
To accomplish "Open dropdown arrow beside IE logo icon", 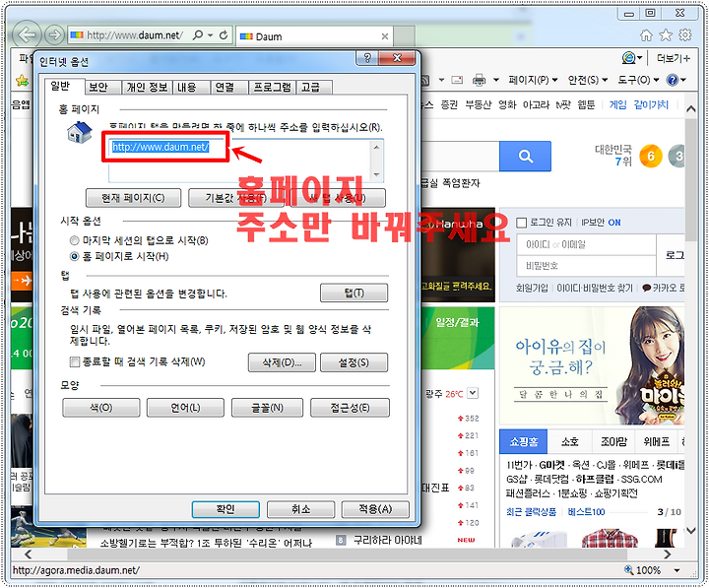I will coord(639,58).
